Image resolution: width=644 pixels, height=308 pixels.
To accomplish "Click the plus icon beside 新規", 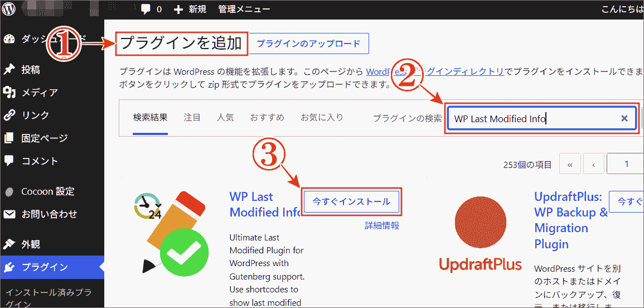I will tap(178, 9).
